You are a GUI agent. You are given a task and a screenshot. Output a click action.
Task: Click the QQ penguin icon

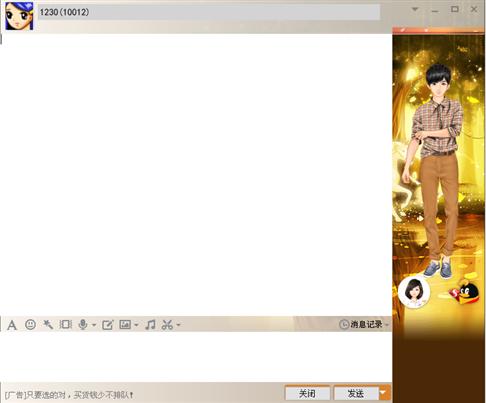point(465,292)
